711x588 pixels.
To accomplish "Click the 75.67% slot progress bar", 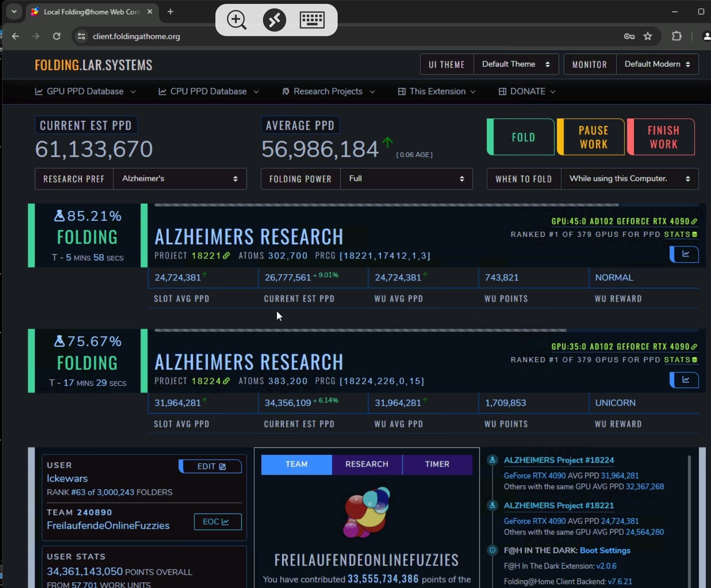I will (427, 330).
